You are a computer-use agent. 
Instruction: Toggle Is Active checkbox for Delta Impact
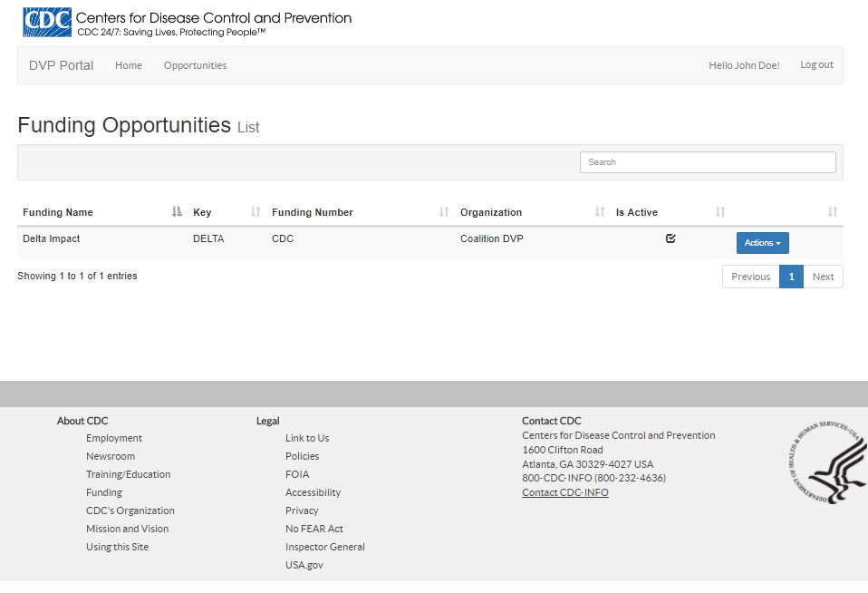[x=670, y=238]
